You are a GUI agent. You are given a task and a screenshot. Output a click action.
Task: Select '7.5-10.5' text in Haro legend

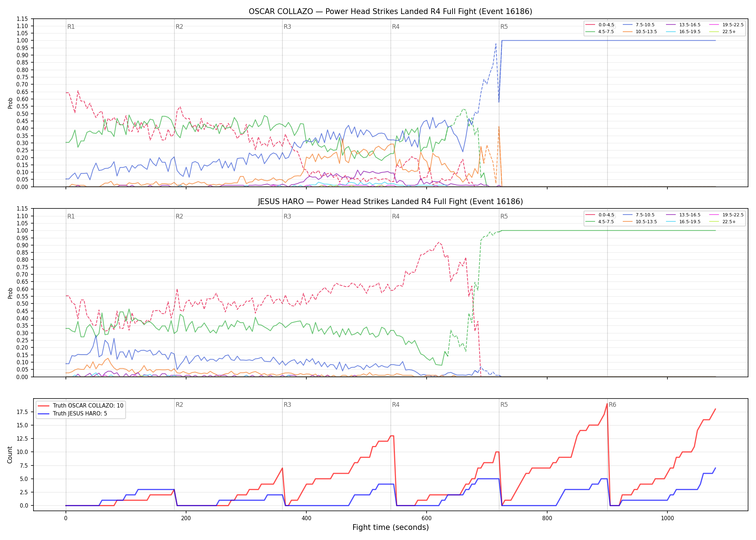point(645,215)
